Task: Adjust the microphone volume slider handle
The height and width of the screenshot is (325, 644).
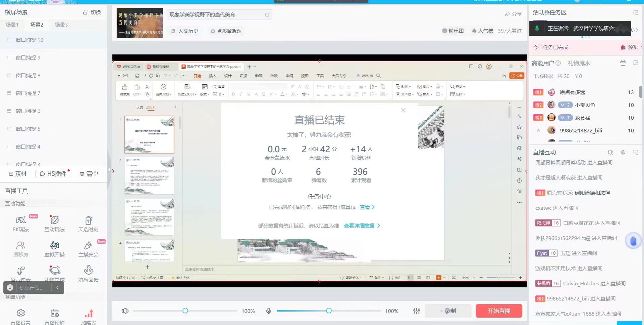Action: click(x=329, y=311)
